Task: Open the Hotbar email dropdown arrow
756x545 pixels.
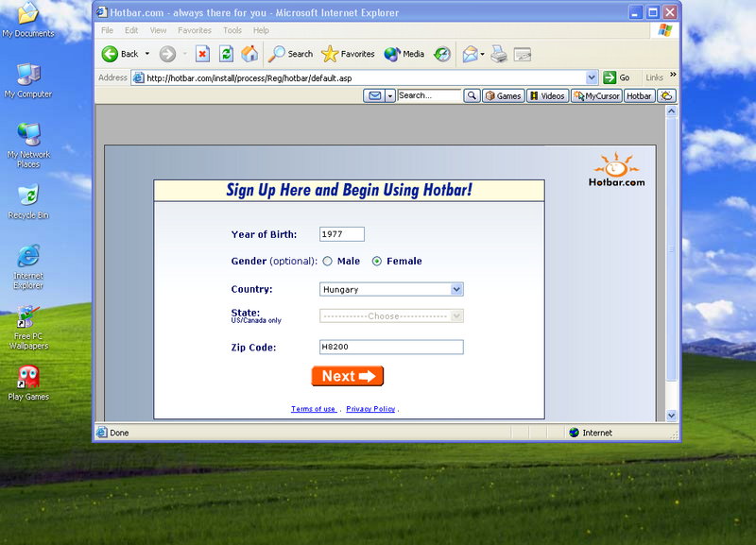Action: point(390,96)
